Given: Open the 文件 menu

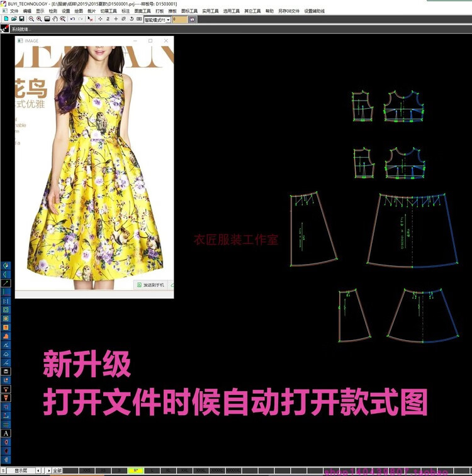Looking at the screenshot, I should (14, 11).
